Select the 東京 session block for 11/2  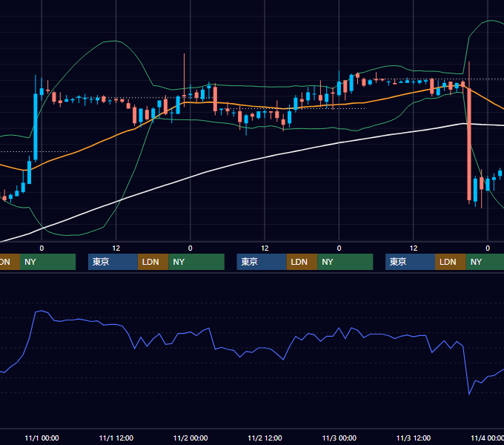tap(262, 262)
